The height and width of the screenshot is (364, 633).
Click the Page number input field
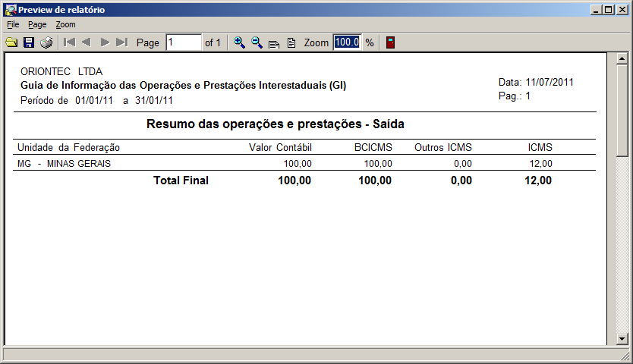184,42
